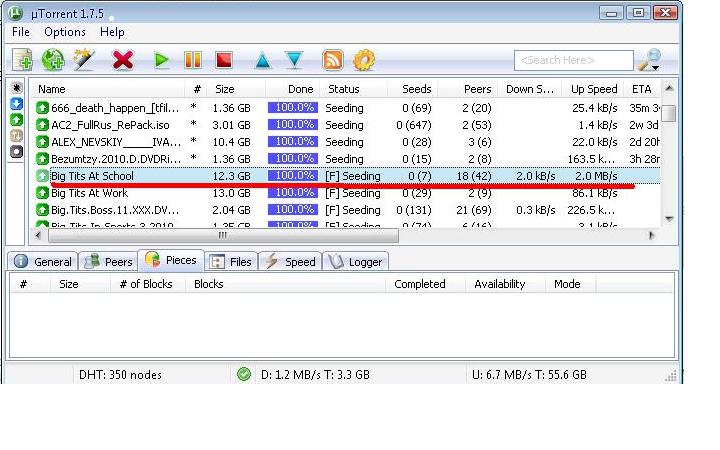Click seeding status icon of 666_death_happen row
The image size is (720, 450).
pyautogui.click(x=42, y=108)
